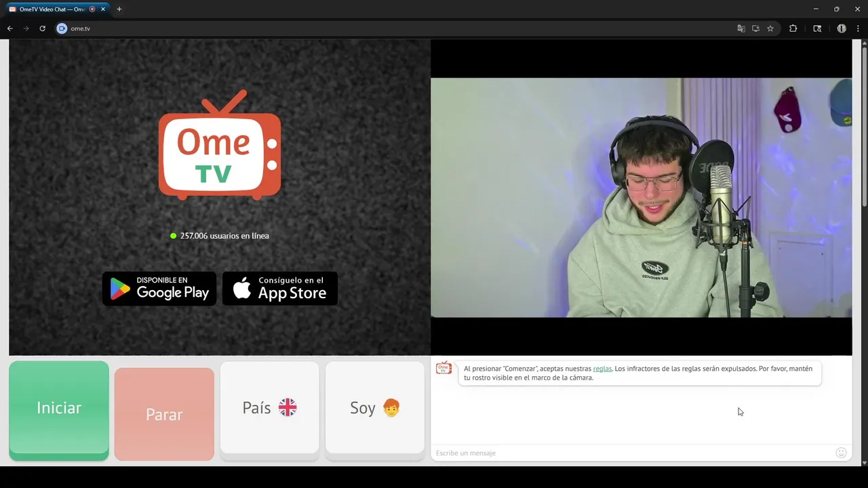The width and height of the screenshot is (868, 488).
Task: Open the App Store download badge
Action: (x=280, y=289)
